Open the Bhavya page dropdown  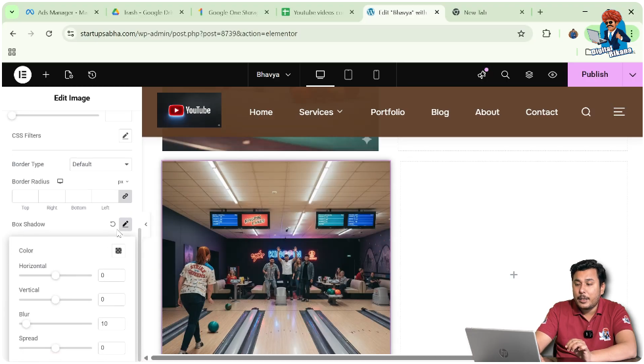tap(273, 75)
